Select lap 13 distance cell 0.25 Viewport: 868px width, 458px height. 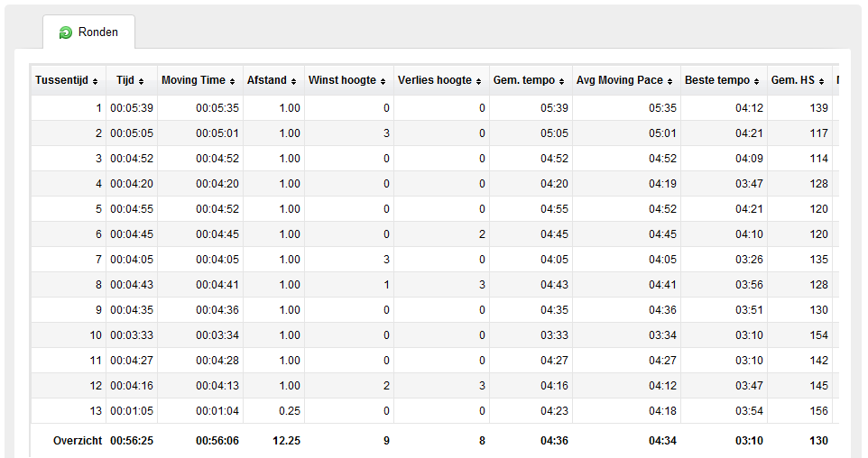point(290,411)
